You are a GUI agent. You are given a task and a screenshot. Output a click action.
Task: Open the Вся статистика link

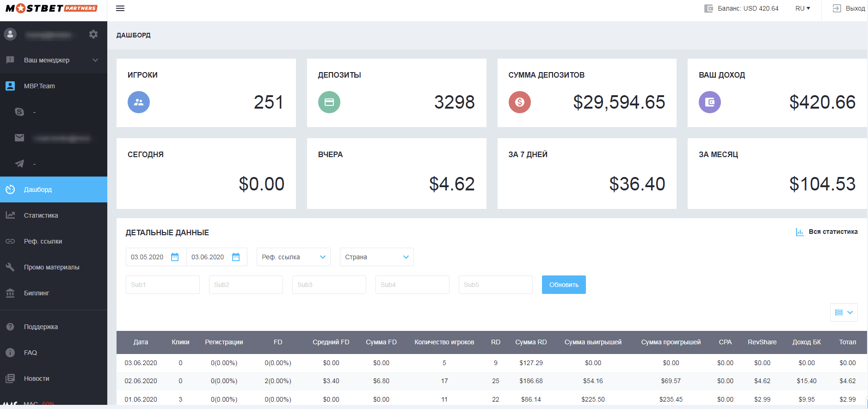point(827,232)
